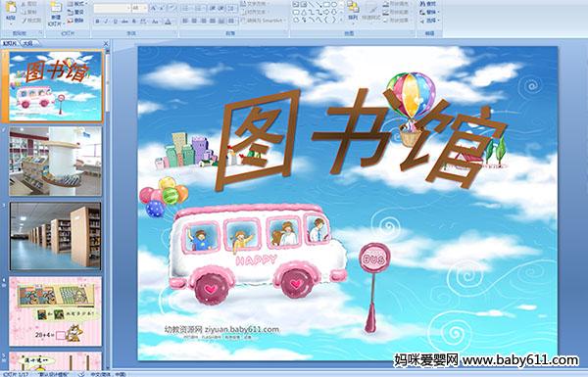Click the New Slide icon
The image size is (588, 377).
tap(56, 13)
